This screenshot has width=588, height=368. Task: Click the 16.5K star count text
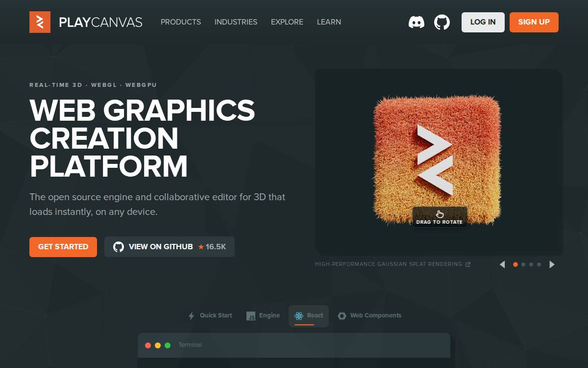point(216,247)
